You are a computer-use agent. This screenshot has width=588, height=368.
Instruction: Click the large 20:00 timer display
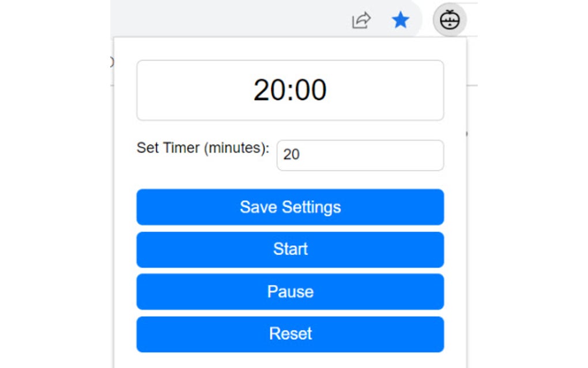pyautogui.click(x=290, y=90)
